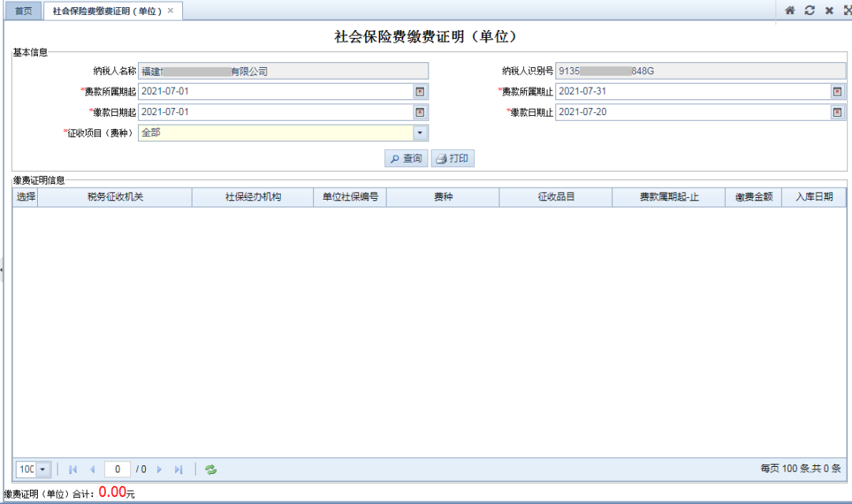Open calendar picker for 费款所属期起
Image resolution: width=852 pixels, height=504 pixels.
[420, 91]
